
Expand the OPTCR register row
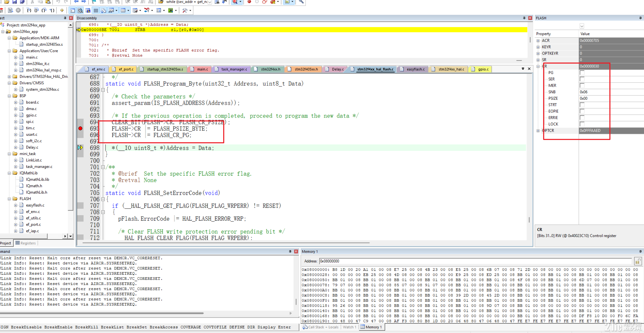[538, 131]
